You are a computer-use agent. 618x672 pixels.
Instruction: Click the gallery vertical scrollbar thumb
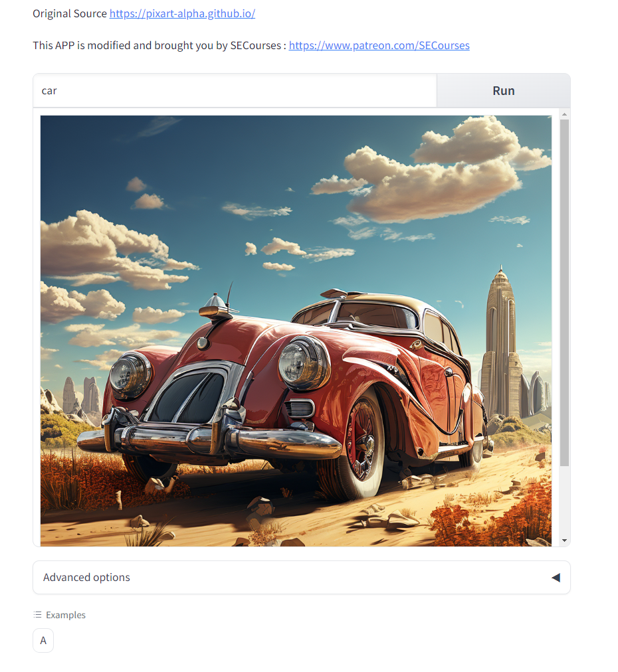click(564, 293)
